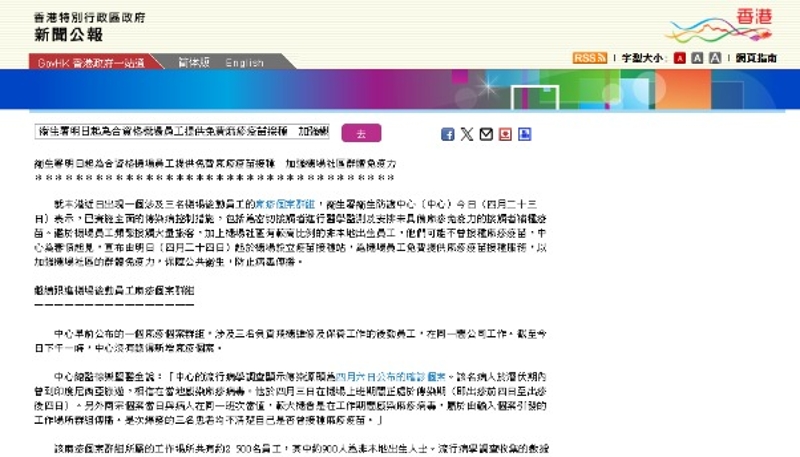Select the largest font size A
Screen dimensions: 800x457
tap(716, 58)
